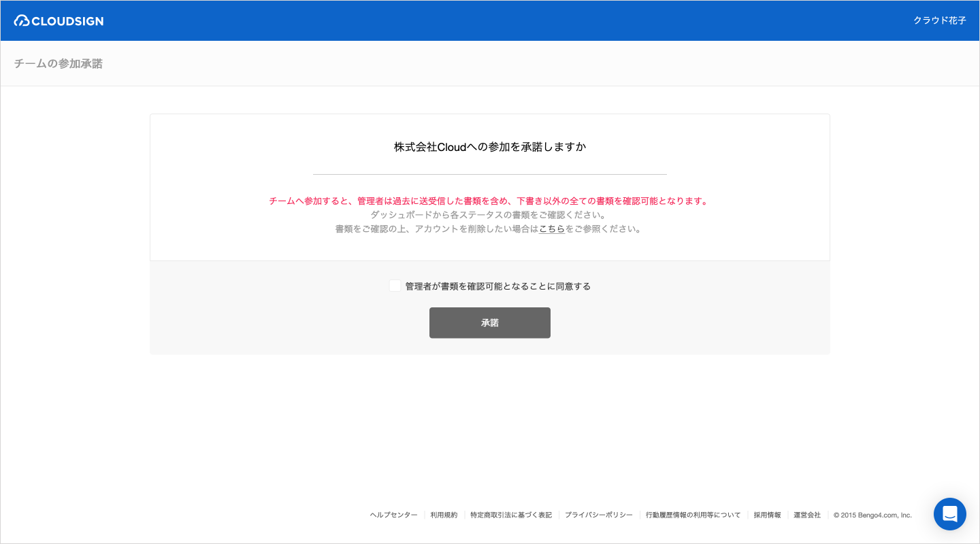This screenshot has width=980, height=544.
Task: Open the 利用規約 footer link
Action: pyautogui.click(x=444, y=515)
